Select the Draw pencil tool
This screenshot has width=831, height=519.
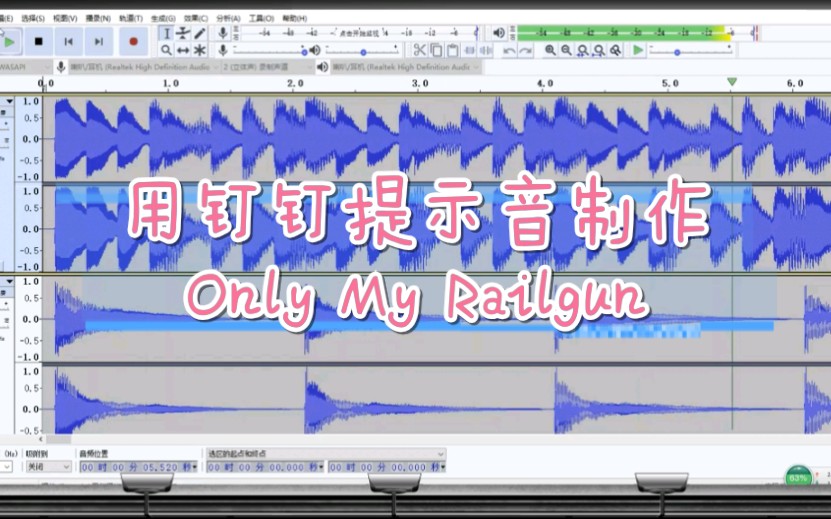[200, 33]
